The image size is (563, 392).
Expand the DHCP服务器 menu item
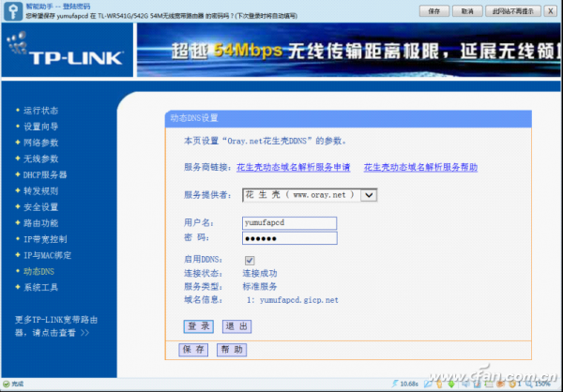point(44,174)
